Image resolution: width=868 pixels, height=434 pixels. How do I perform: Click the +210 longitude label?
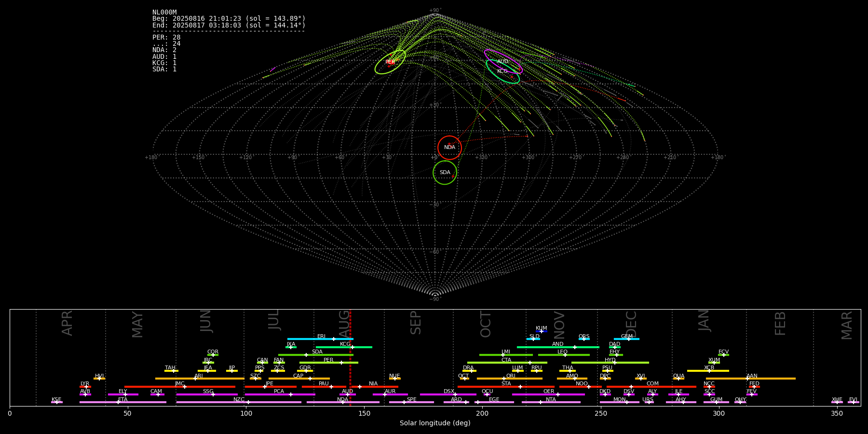pos(670,157)
